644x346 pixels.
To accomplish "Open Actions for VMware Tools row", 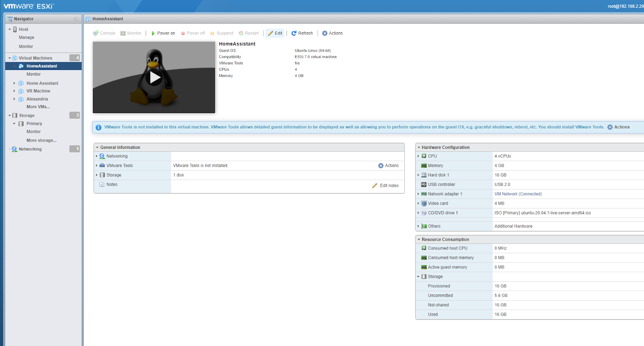I will click(388, 166).
